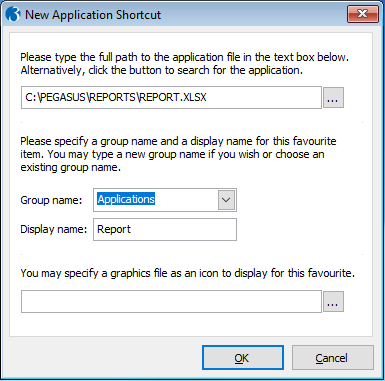Open the Group name dropdown arrow

[x=226, y=200]
